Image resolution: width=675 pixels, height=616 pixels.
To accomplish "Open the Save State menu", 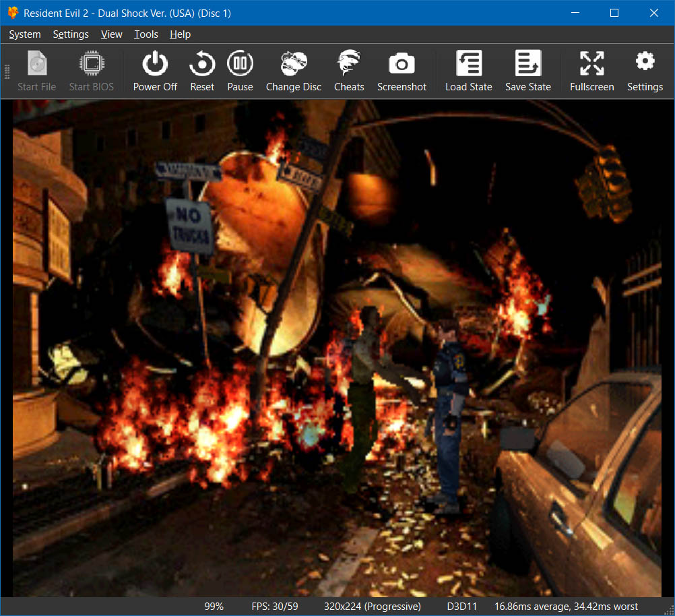I will click(527, 71).
